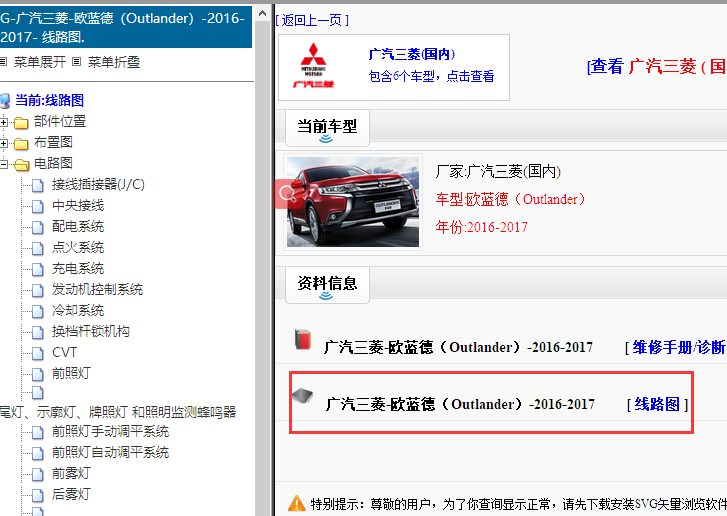Click the 厂家:广汽三菱(国内) text

(498, 172)
